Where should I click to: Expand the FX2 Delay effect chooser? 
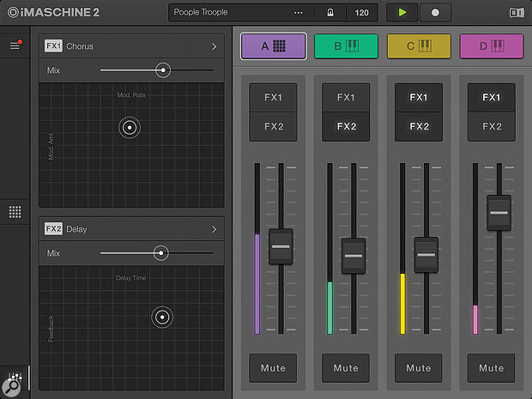pyautogui.click(x=215, y=230)
